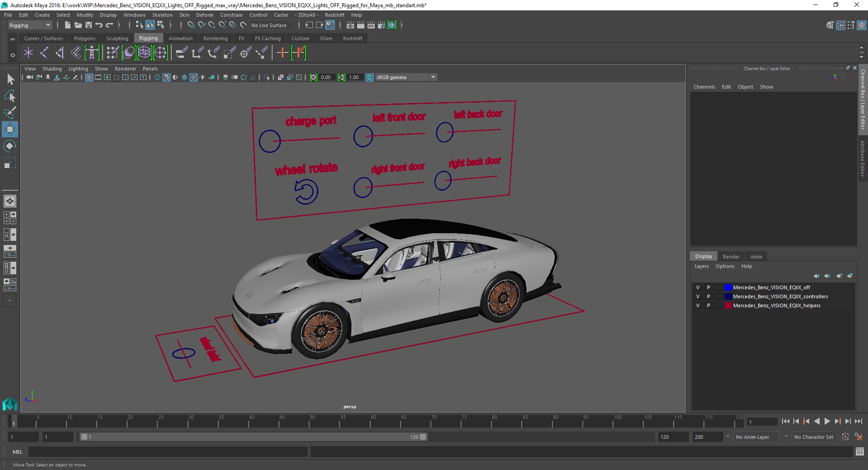Toggle Auto Keyframe button
The image size is (868, 470).
(x=845, y=437)
